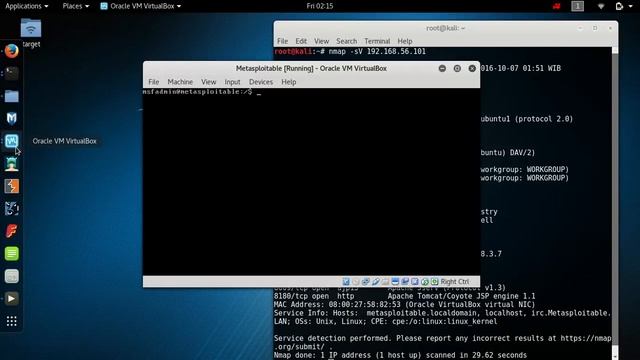The width and height of the screenshot is (640, 360).
Task: Open File menu in root@kali terminal
Action: pos(282,41)
